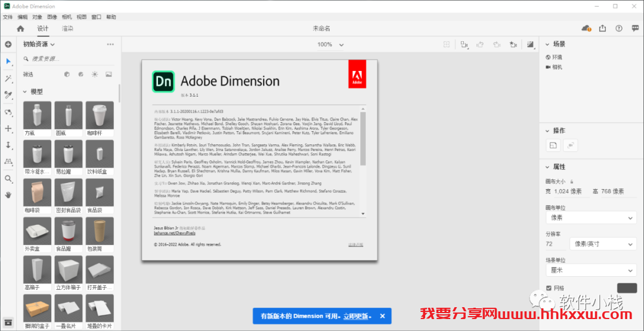Image resolution: width=644 pixels, height=331 pixels.
Task: Collapse the 模型 section
Action: 24,92
